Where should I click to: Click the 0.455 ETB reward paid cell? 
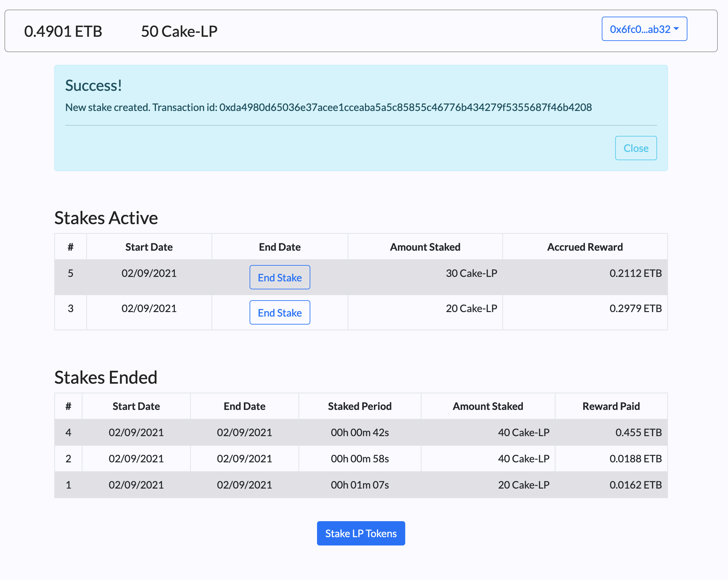pyautogui.click(x=638, y=432)
